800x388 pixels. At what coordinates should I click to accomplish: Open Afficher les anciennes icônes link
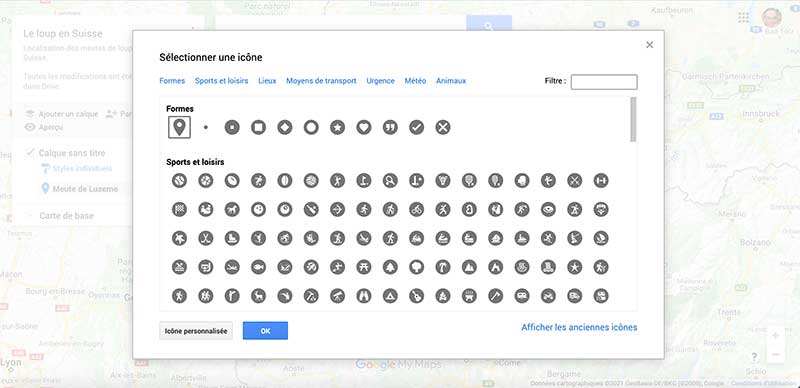579,328
